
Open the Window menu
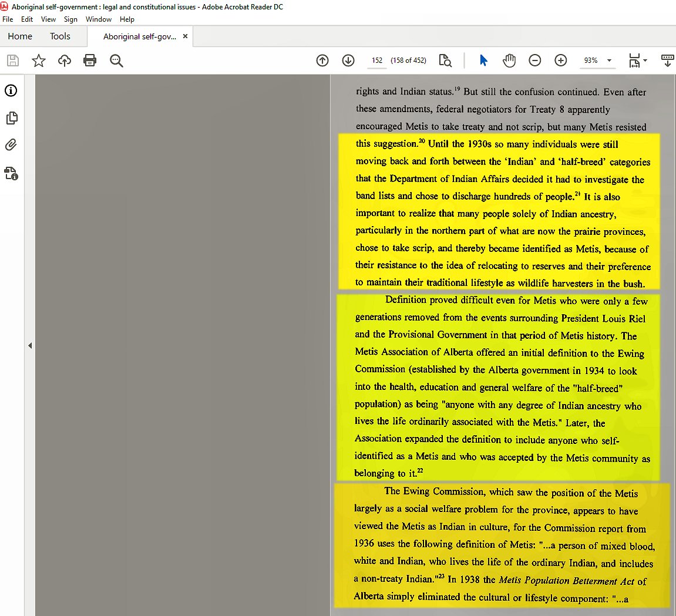tap(98, 19)
